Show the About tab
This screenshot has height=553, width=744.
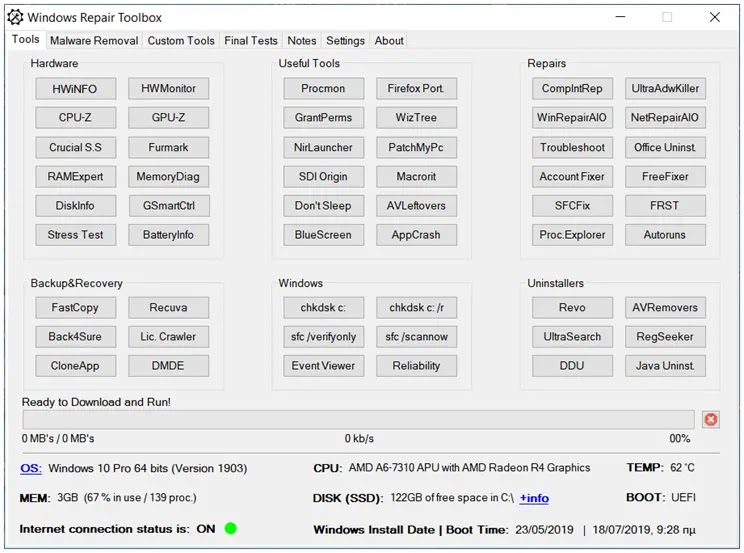tap(389, 41)
